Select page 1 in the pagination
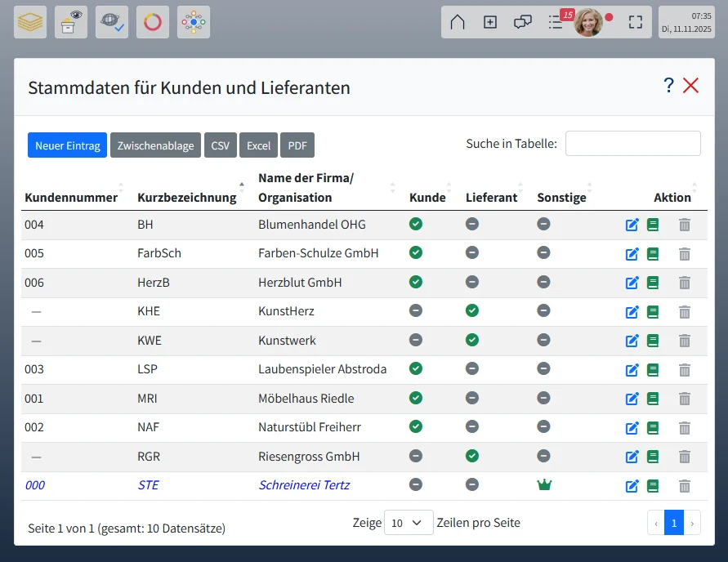728x562 pixels. [x=674, y=523]
